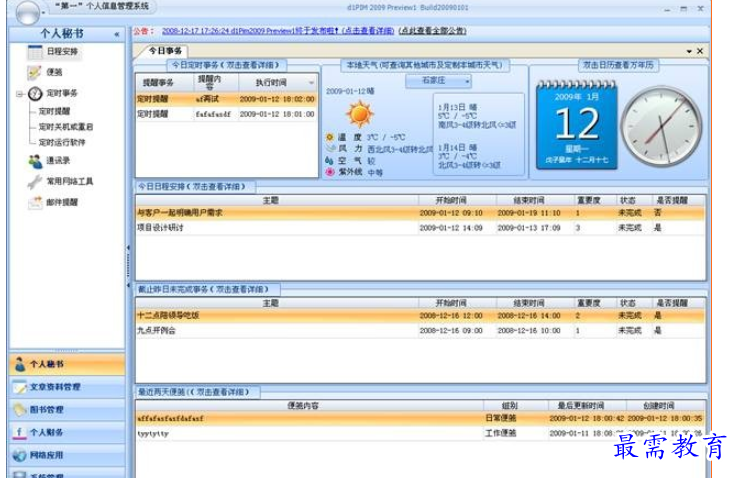Click the 1月13日 weather forecast entry

click(x=477, y=116)
